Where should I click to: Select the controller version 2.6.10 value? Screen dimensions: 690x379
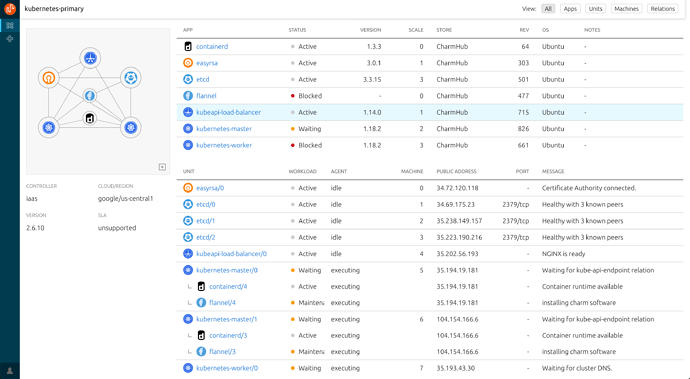[35, 228]
